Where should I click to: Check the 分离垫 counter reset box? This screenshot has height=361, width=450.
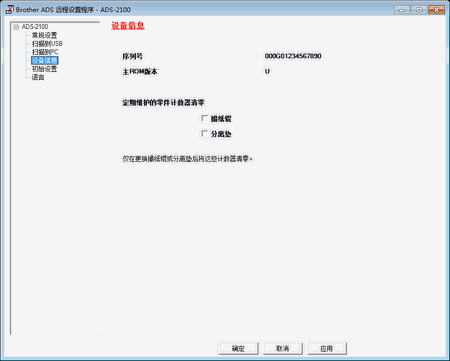click(204, 134)
